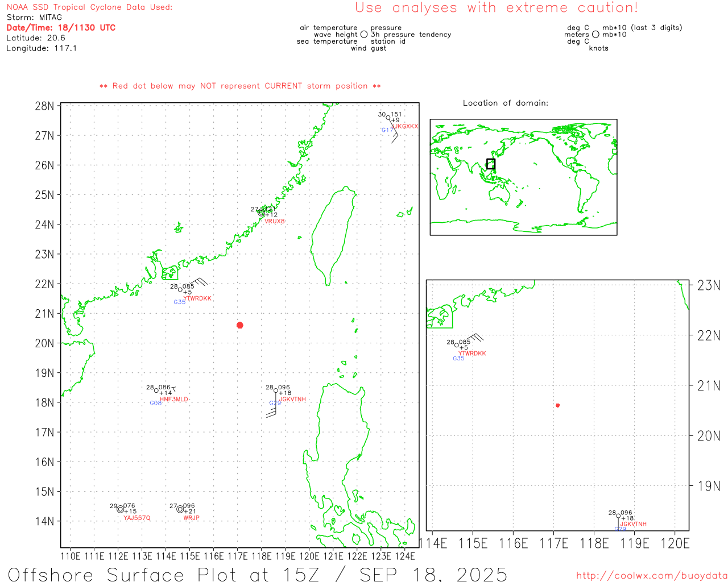This screenshot has width=728, height=582.
Task: Click blue gust label G35 on main map
Action: (180, 302)
